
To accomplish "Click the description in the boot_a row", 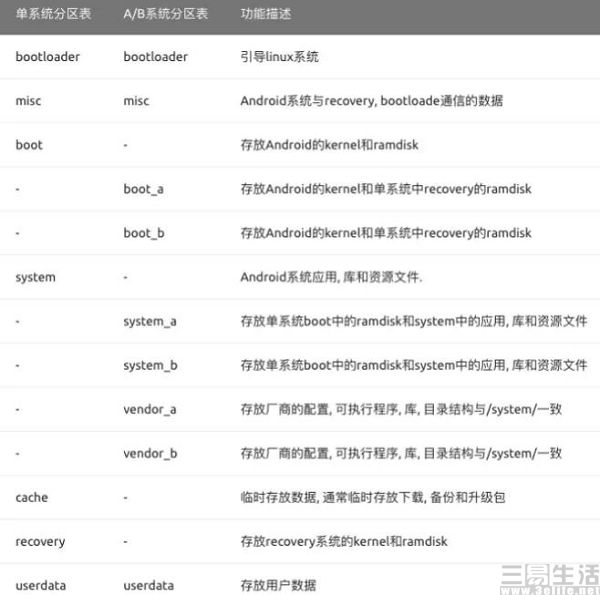I will coord(386,189).
